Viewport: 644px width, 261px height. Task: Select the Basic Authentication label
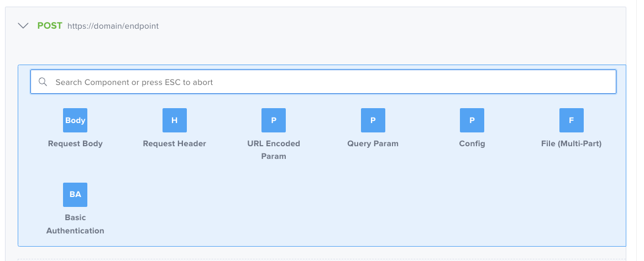pyautogui.click(x=75, y=224)
